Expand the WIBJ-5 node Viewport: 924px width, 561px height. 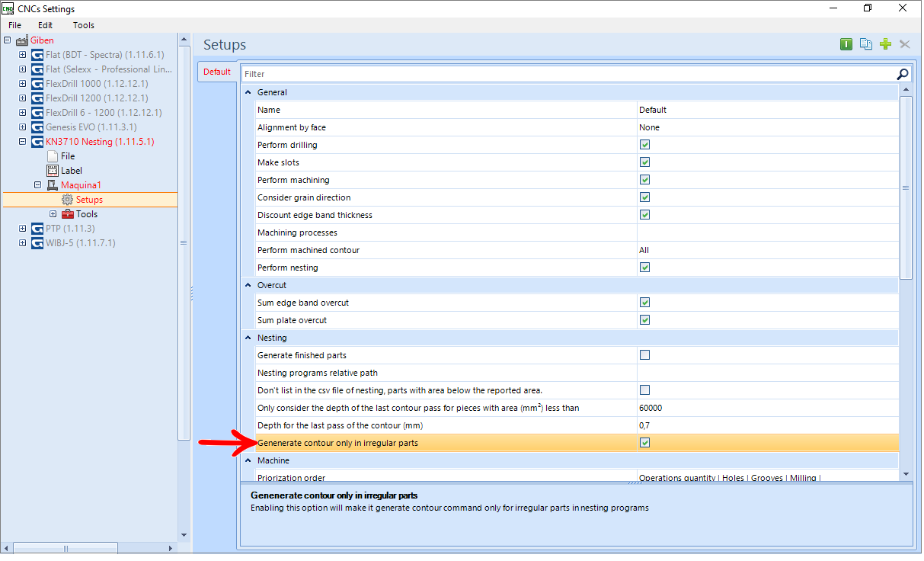coord(23,243)
